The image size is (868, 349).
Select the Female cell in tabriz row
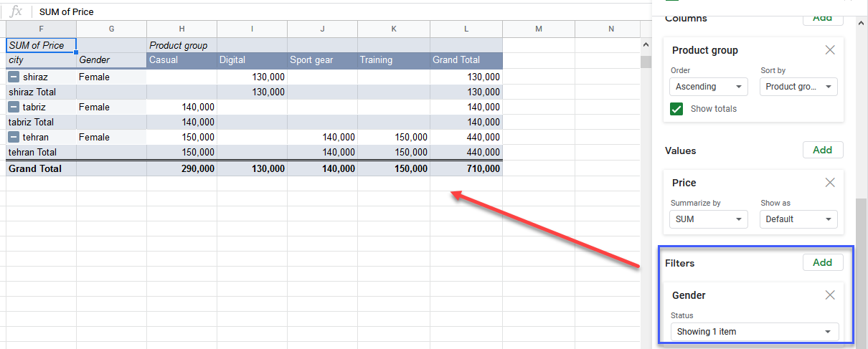point(111,107)
